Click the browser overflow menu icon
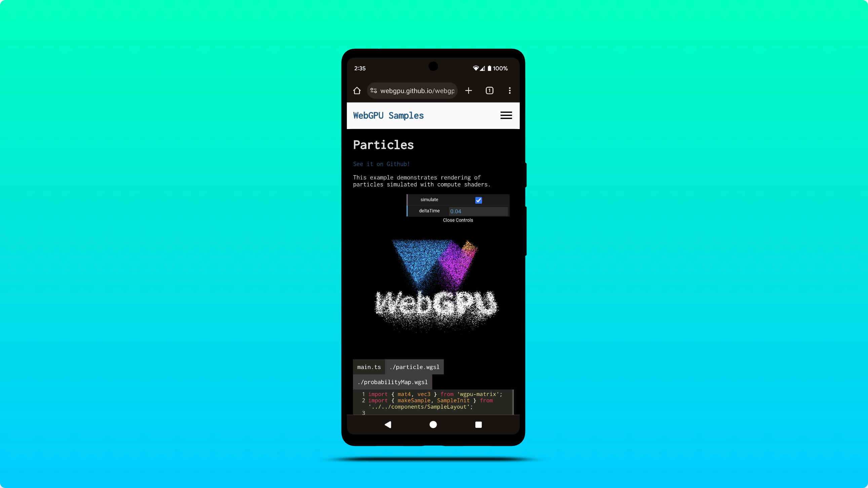The image size is (868, 488). click(509, 90)
